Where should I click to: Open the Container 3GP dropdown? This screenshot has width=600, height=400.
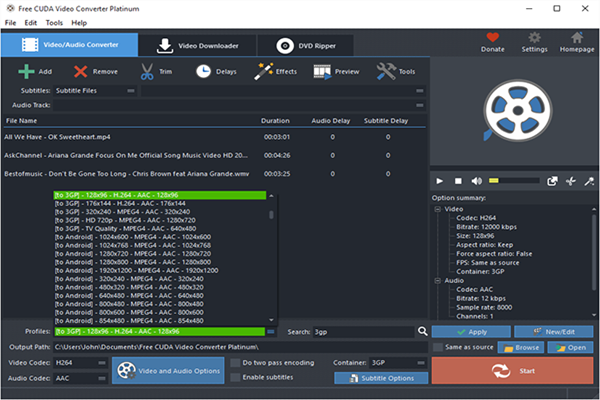pyautogui.click(x=395, y=362)
